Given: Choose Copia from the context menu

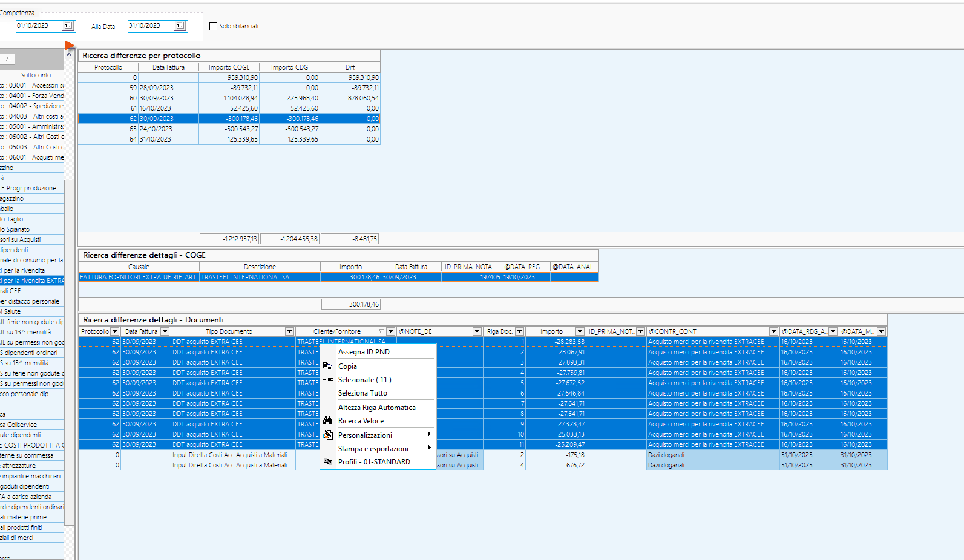Looking at the screenshot, I should 378,366.
